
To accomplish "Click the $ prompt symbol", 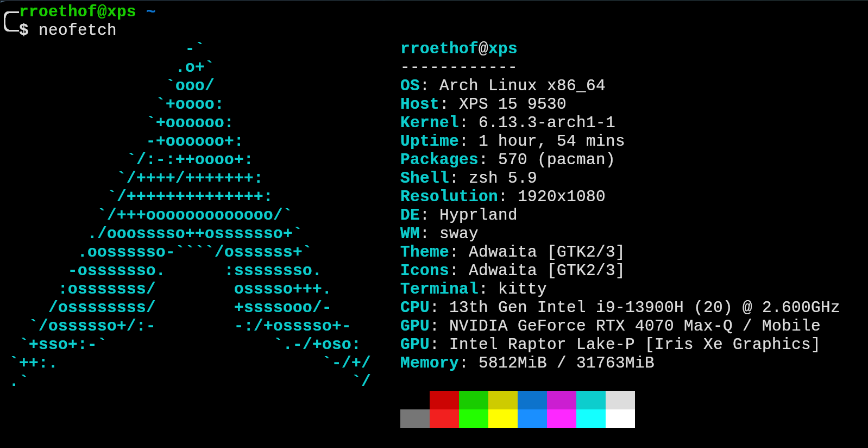I will click(24, 29).
